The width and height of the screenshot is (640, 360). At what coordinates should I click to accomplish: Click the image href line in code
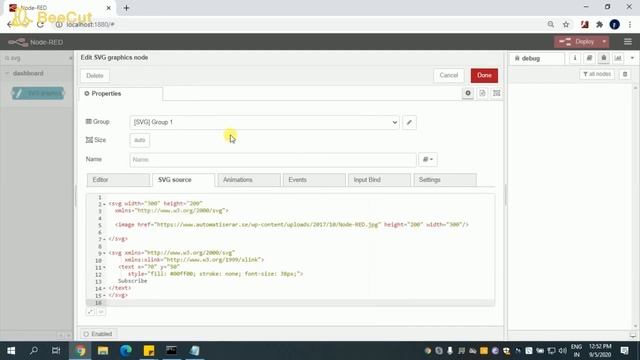pos(291,225)
